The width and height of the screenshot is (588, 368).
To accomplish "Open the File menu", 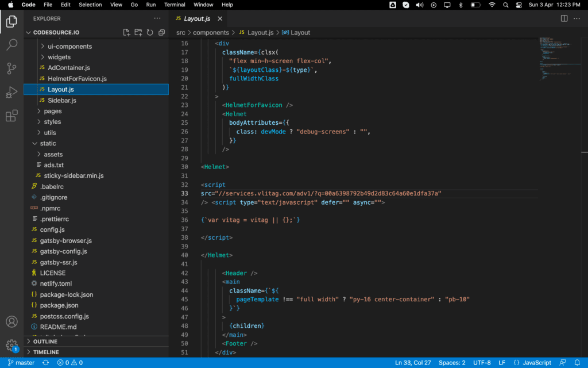I will coord(48,5).
